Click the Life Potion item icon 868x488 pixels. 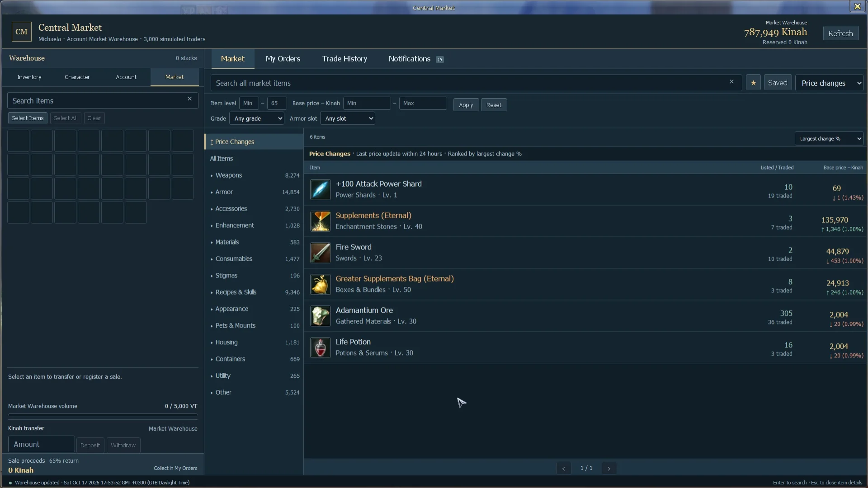tap(320, 347)
